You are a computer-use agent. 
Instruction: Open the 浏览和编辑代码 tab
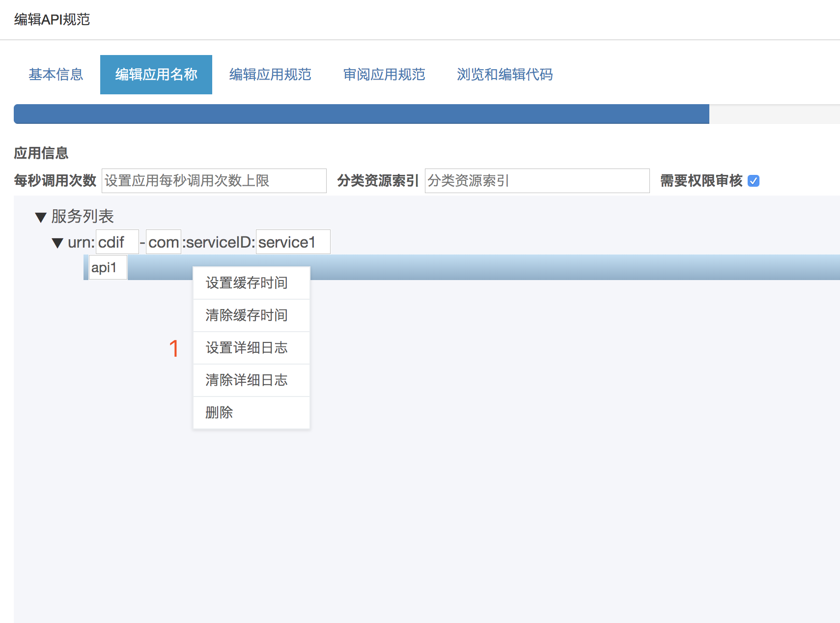pos(505,74)
